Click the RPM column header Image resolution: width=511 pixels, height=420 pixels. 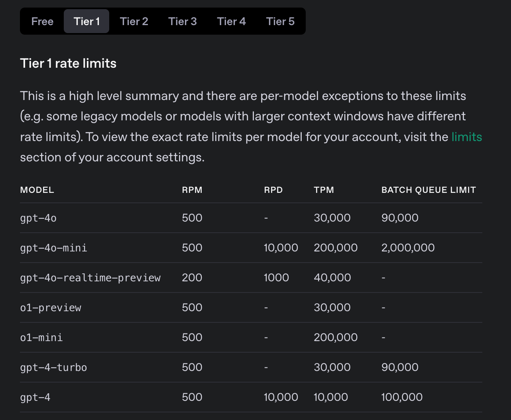click(192, 190)
